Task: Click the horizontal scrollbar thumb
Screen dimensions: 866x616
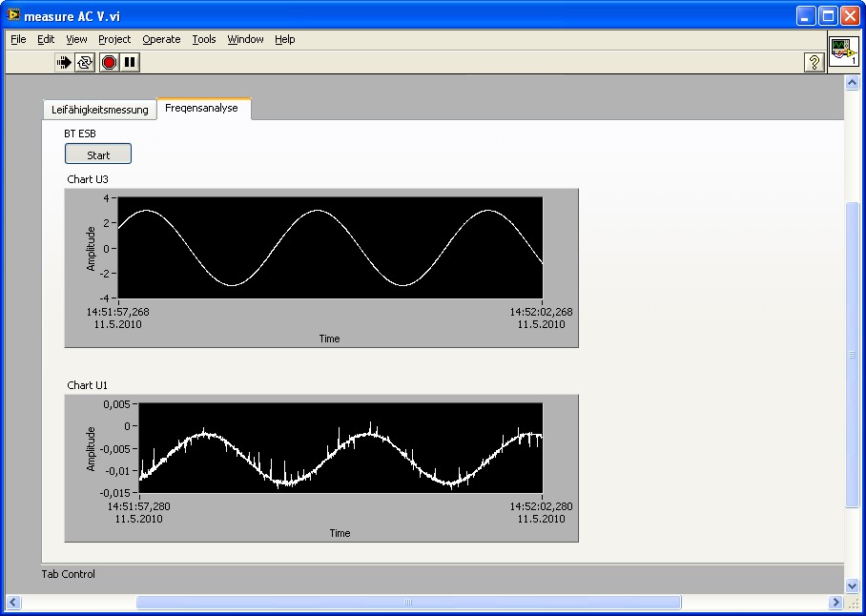Action: click(408, 603)
